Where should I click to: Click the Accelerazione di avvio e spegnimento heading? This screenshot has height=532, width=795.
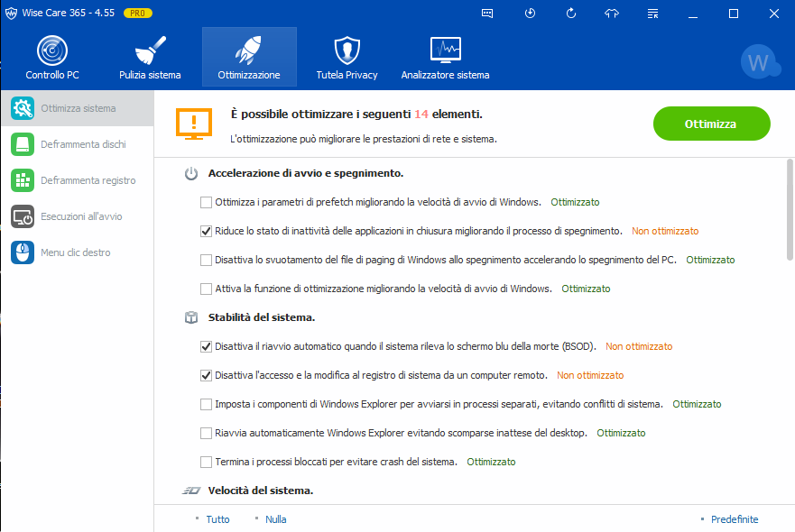(306, 173)
